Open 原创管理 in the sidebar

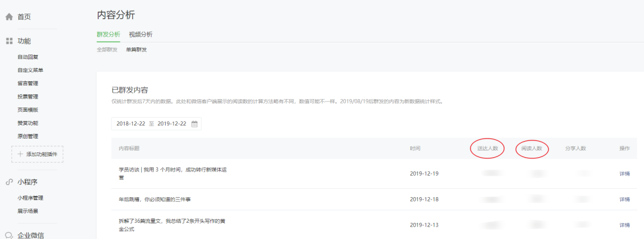28,136
